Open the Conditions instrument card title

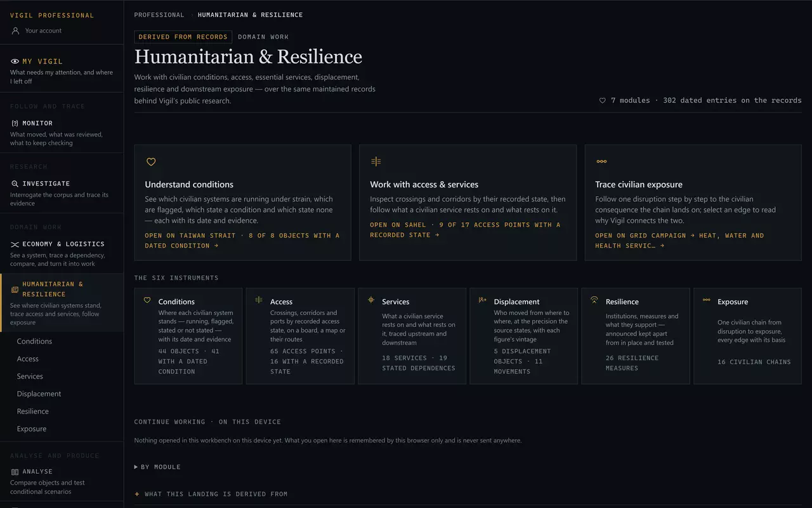click(176, 302)
